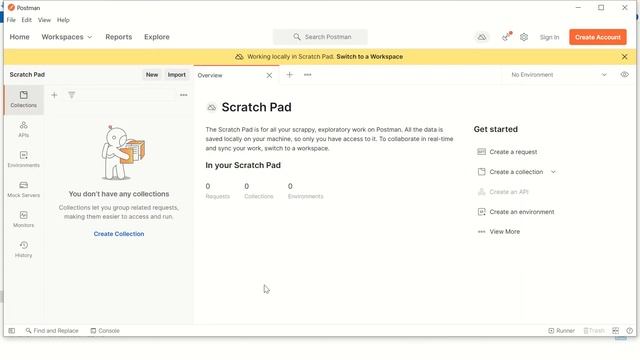Click the environment quick look eye icon

(624, 75)
